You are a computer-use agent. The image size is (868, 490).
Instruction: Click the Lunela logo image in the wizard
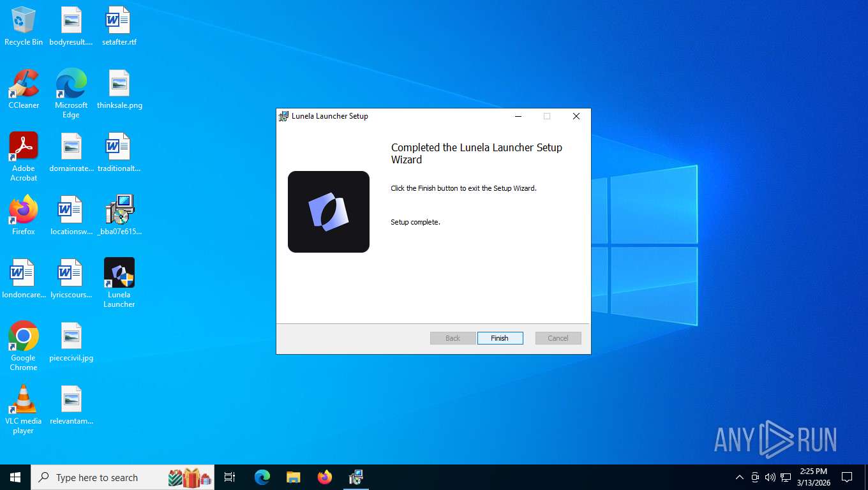click(329, 212)
